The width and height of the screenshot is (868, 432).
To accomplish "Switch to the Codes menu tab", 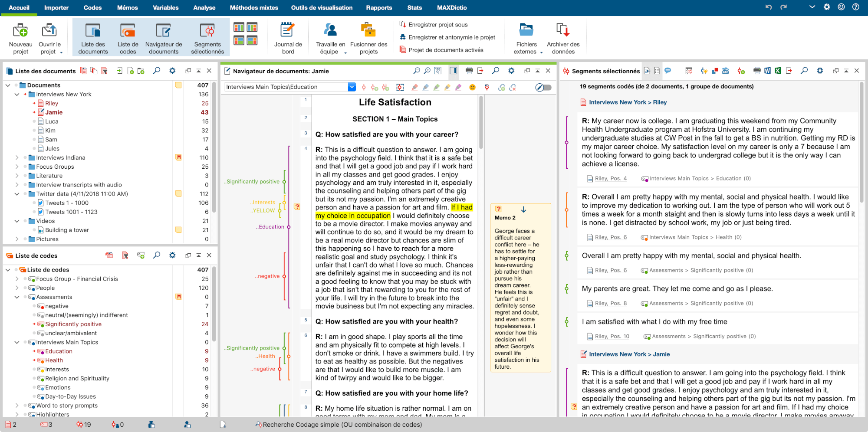I will point(92,7).
